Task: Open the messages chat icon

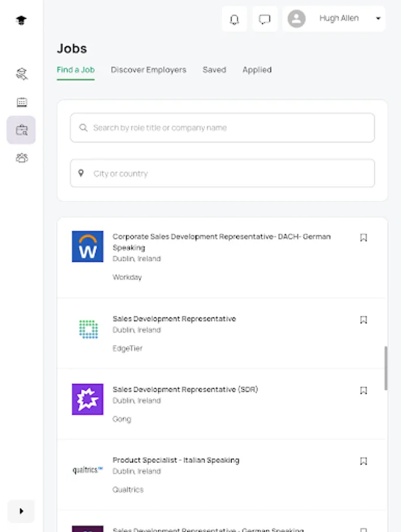Action: [265, 19]
